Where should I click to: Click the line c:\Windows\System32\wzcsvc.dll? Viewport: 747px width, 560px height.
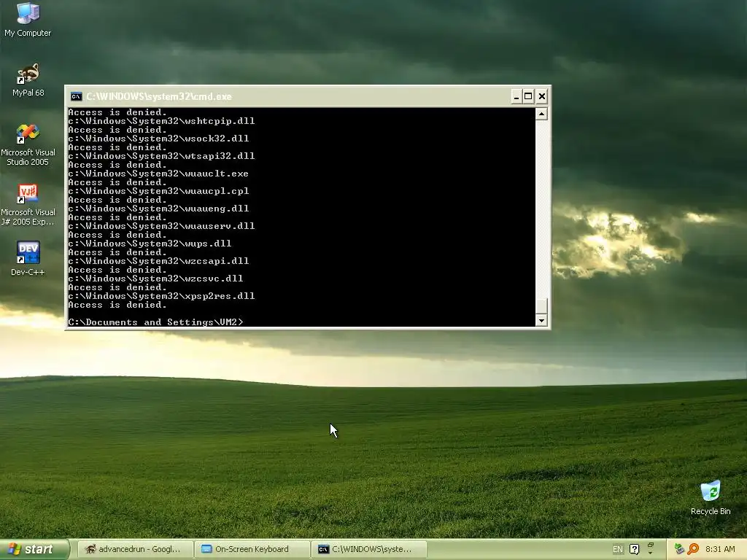click(x=156, y=279)
